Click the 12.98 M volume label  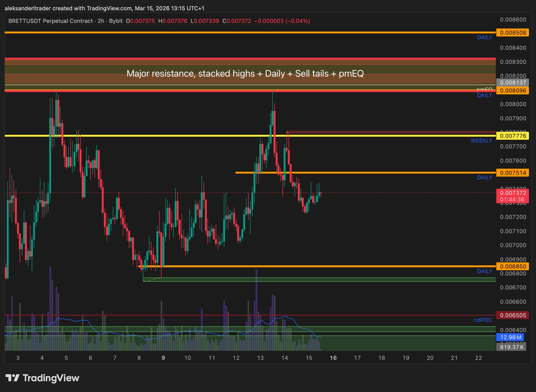510,337
